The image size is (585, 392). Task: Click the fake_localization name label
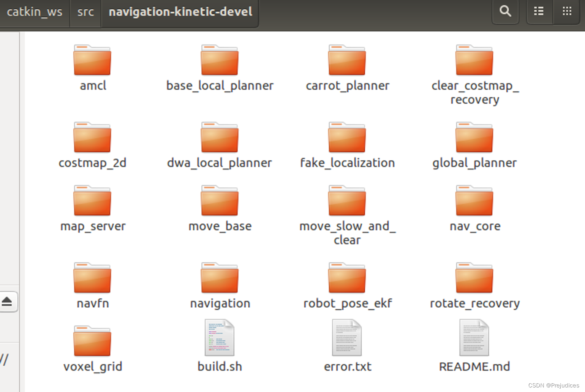348,163
